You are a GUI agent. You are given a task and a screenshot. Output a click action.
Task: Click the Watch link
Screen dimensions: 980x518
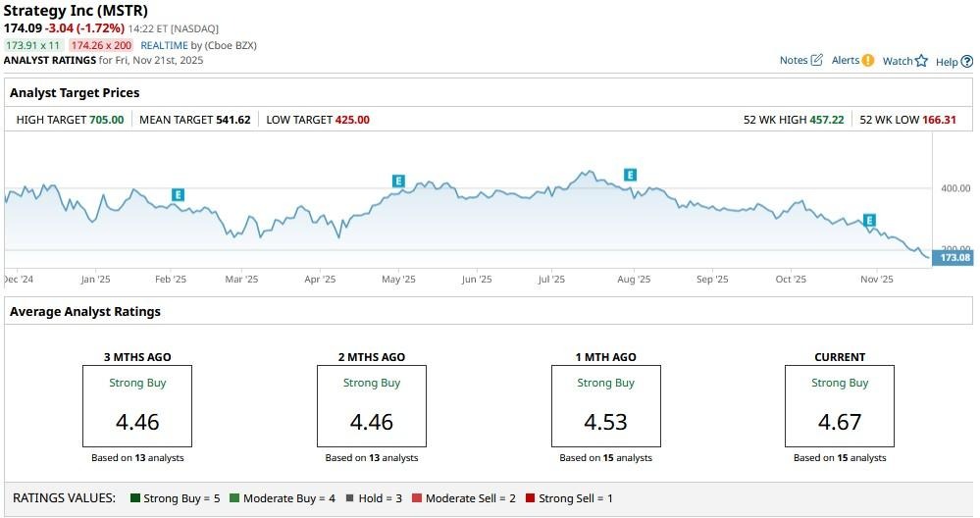tap(898, 61)
